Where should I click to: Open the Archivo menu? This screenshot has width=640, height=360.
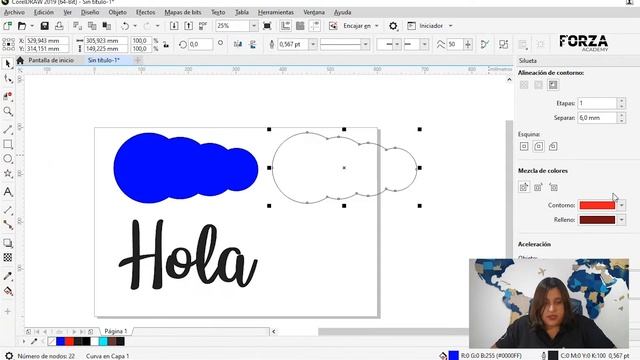point(14,12)
